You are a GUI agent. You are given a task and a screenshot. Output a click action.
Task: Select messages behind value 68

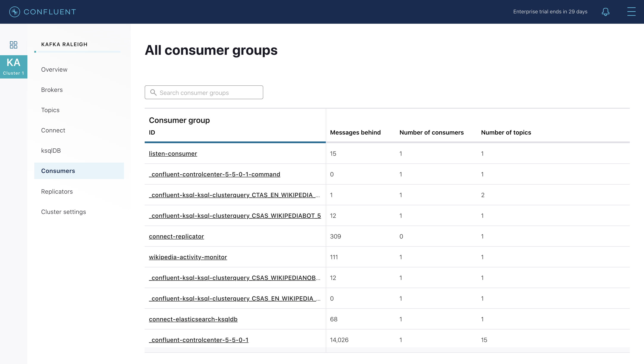334,319
